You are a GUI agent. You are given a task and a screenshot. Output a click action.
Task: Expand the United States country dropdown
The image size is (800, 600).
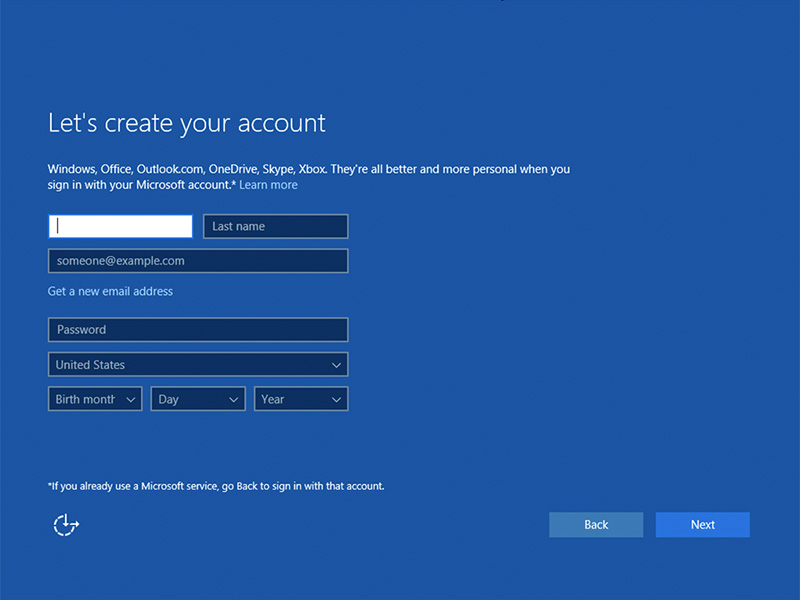[198, 364]
